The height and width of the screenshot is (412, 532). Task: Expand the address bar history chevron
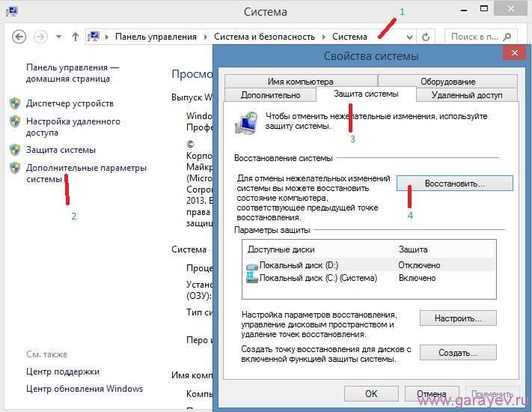tap(409, 37)
